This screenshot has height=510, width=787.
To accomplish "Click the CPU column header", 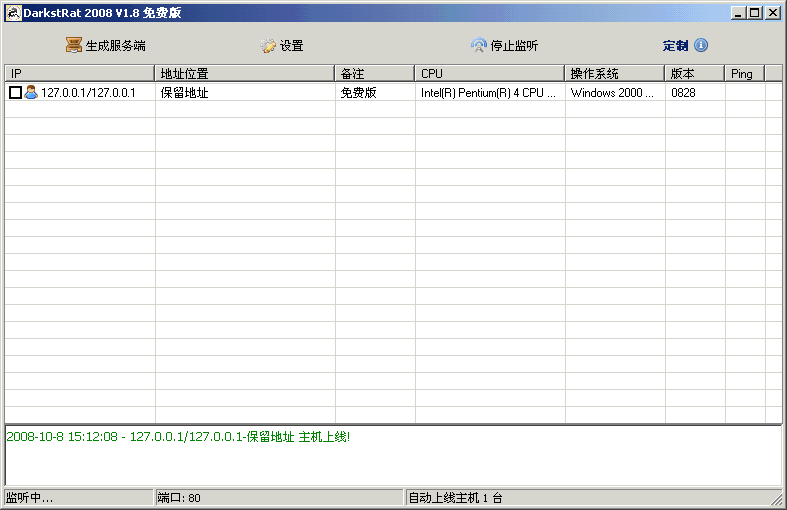I will coord(489,74).
